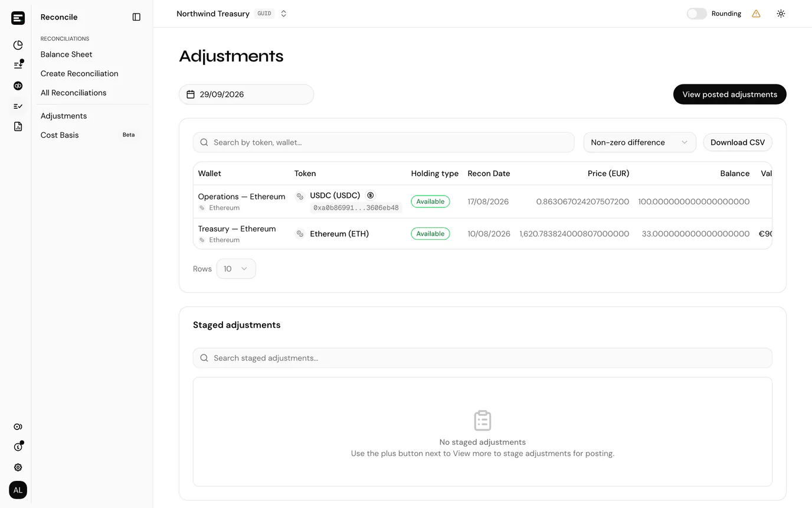
Task: Open settings via the gear icon
Action: pyautogui.click(x=18, y=467)
